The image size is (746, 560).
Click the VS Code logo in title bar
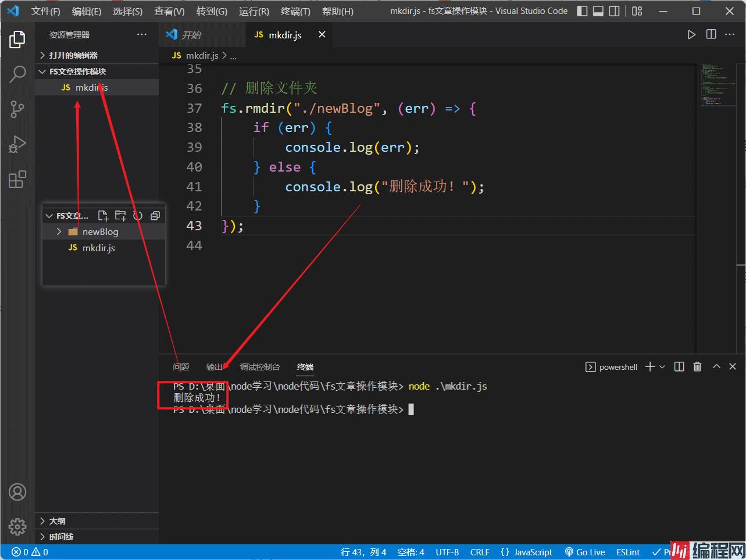13,11
